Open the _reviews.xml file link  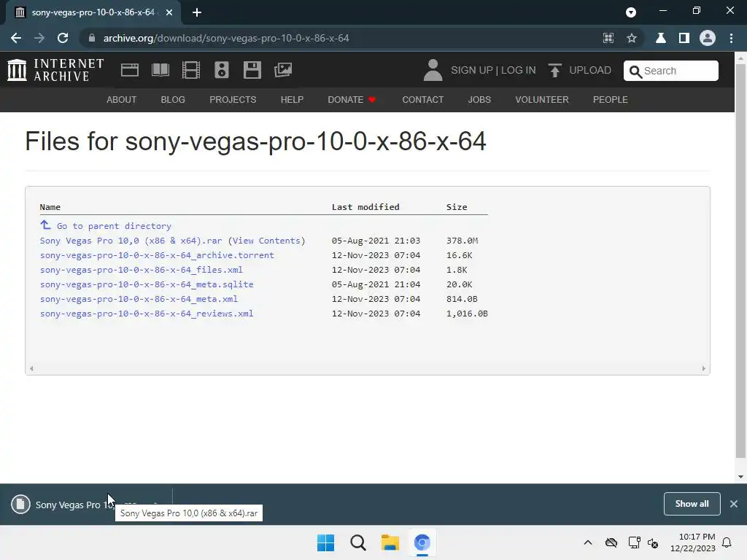pyautogui.click(x=147, y=314)
